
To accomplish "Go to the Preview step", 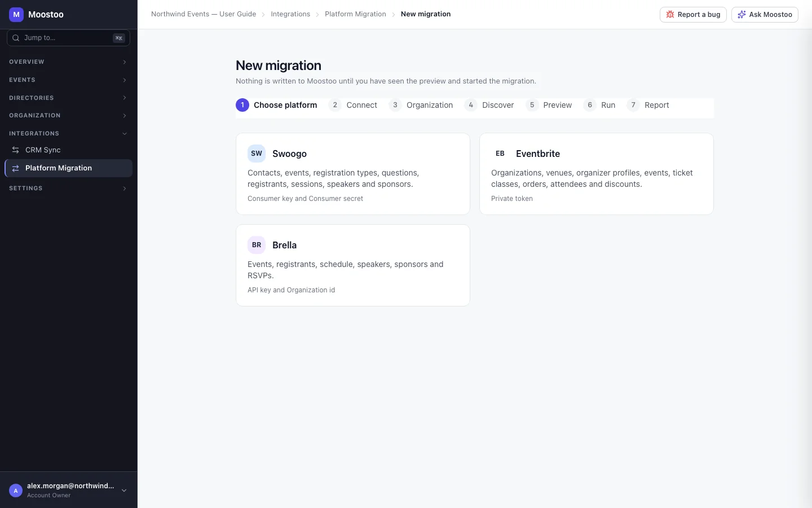I will (549, 105).
